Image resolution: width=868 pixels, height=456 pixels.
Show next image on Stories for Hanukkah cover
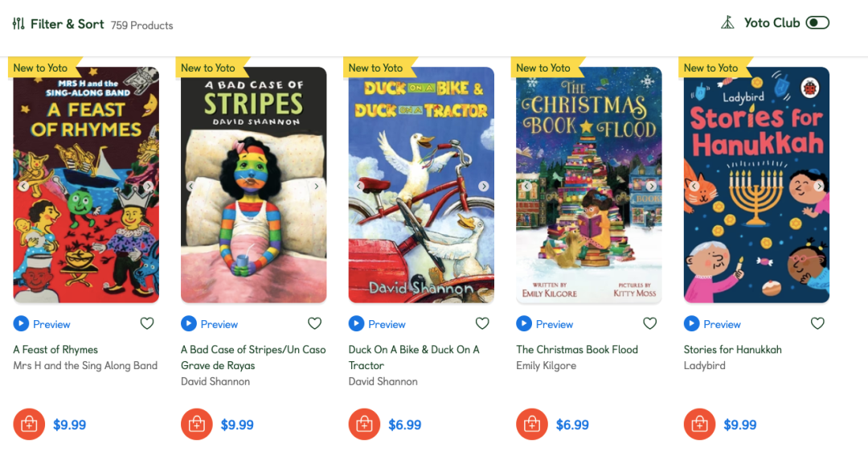(x=819, y=186)
